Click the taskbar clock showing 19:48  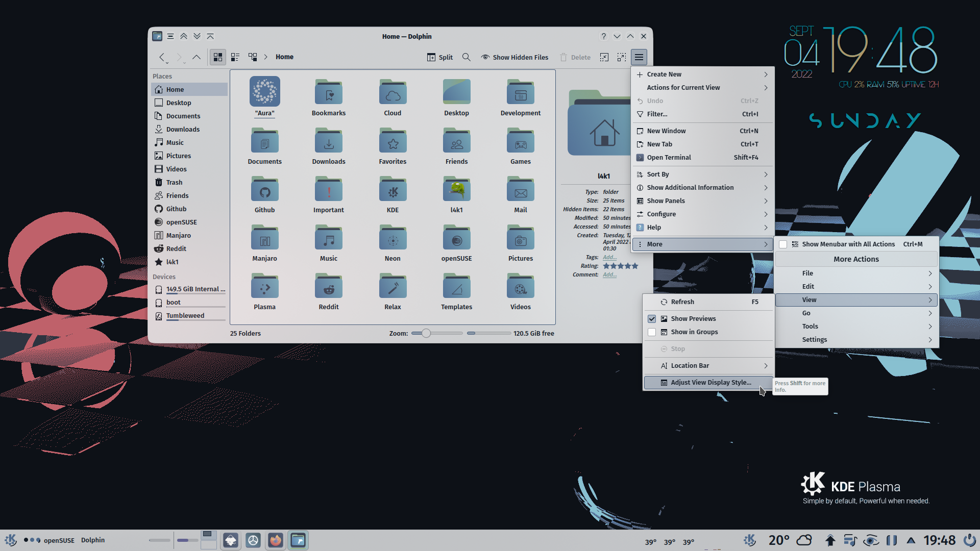(x=939, y=540)
